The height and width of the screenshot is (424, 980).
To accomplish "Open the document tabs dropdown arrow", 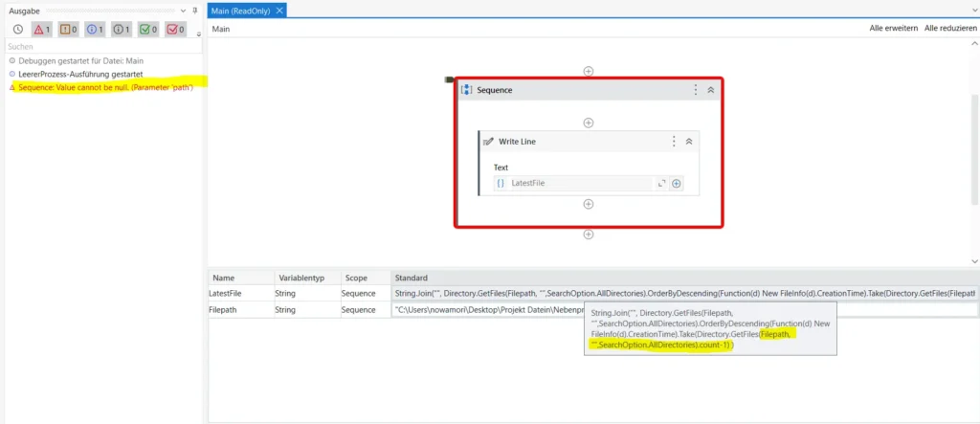I will [x=973, y=11].
